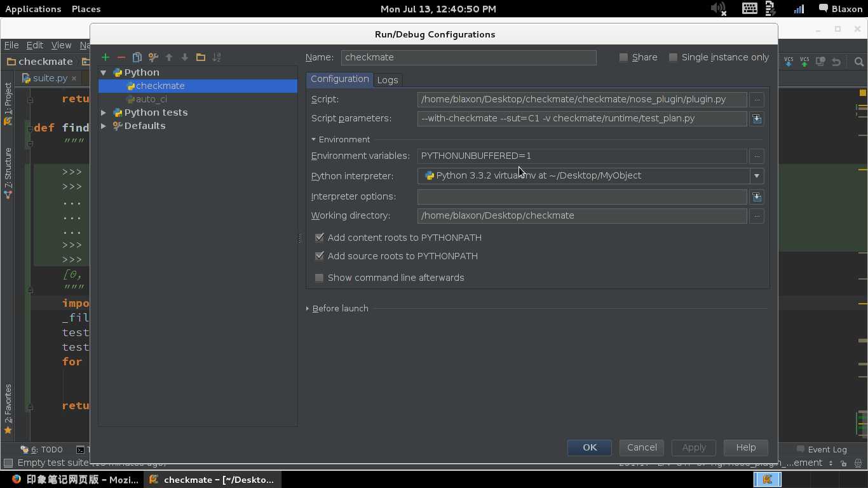The image size is (868, 488).
Task: Open the on-screen keyboard indicator
Action: 750,9
